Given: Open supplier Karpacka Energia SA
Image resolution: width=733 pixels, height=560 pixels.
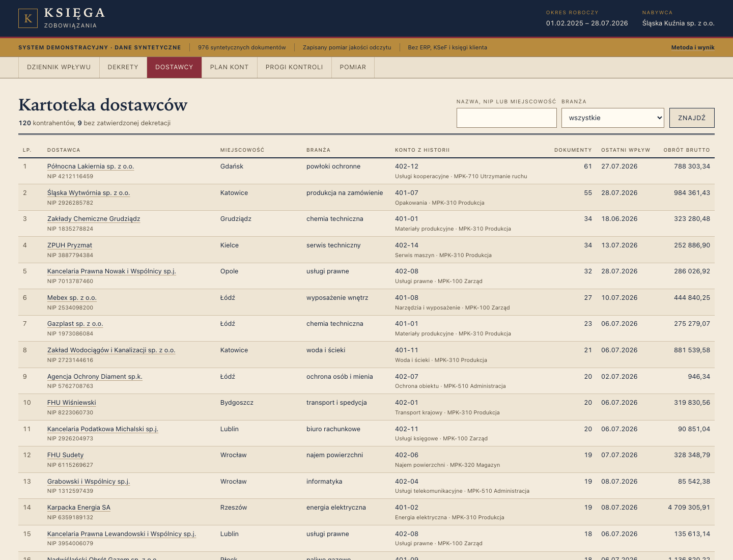Looking at the screenshot, I should pos(79,508).
